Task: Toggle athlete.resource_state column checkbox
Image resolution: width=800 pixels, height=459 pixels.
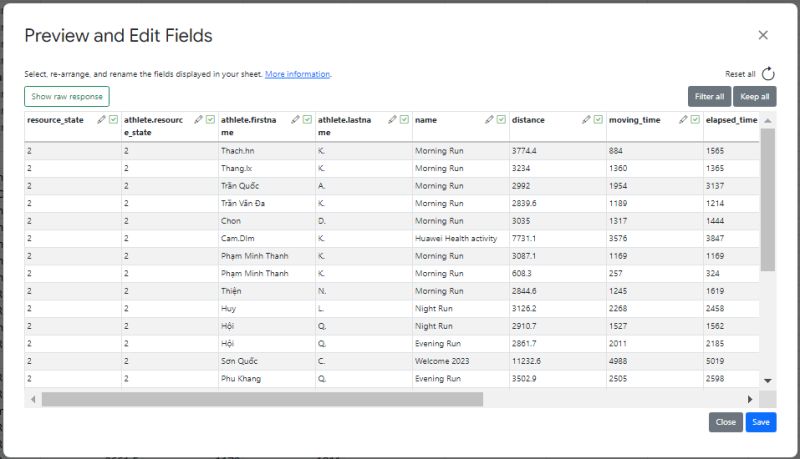Action: (210, 119)
